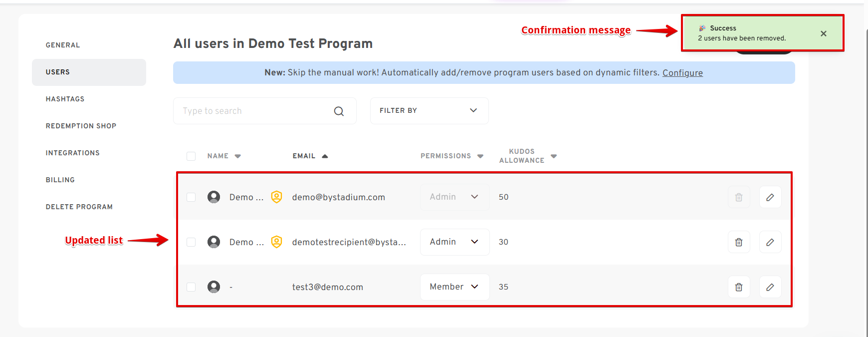Select the test3@demo.com row checkbox
868x337 pixels.
[191, 287]
